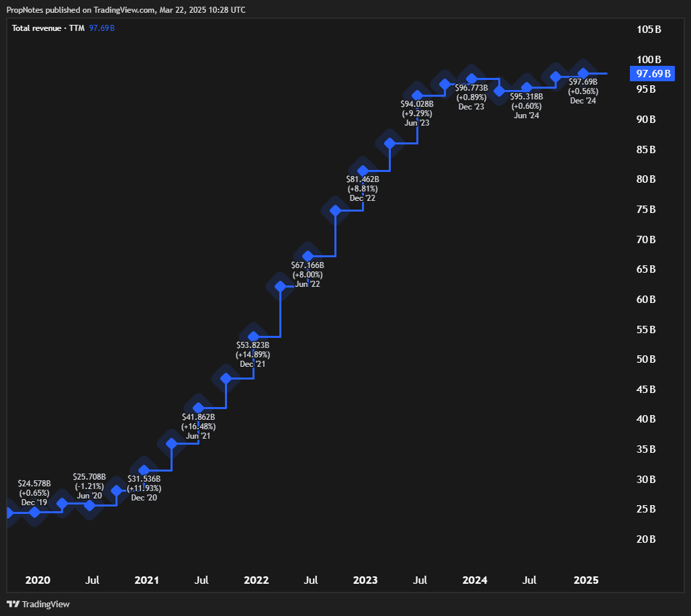Click the blue 97.69 B legend value
The width and height of the screenshot is (691, 616).
(x=101, y=28)
